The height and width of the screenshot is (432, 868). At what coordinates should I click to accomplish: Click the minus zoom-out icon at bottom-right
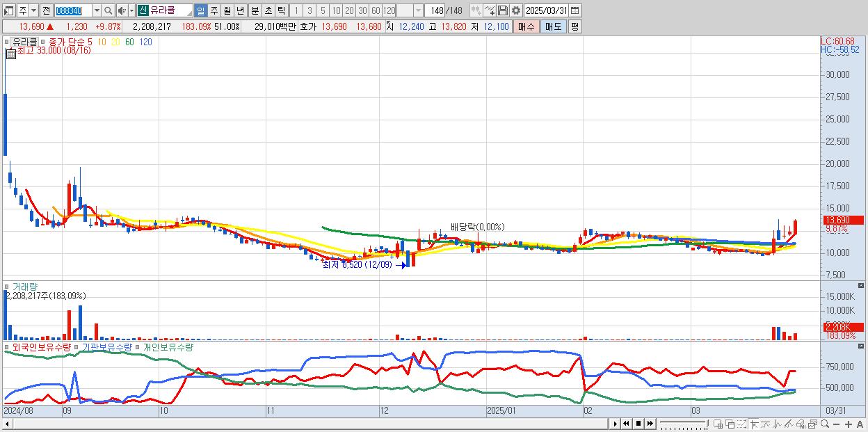pos(836,424)
